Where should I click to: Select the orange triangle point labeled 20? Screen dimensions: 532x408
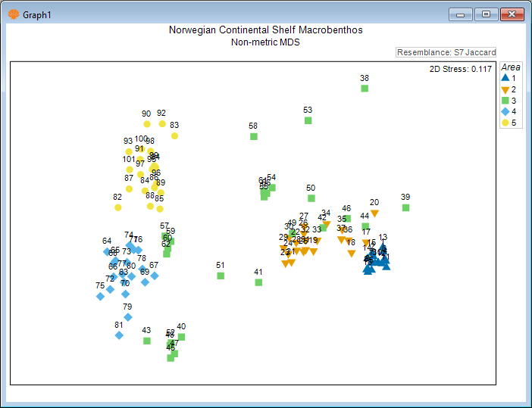(374, 213)
